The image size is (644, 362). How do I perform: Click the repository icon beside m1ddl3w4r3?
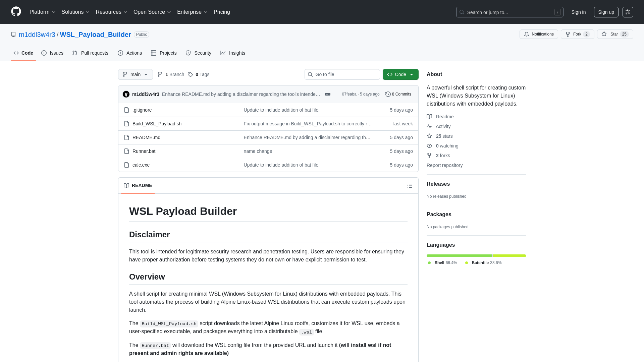pyautogui.click(x=13, y=35)
